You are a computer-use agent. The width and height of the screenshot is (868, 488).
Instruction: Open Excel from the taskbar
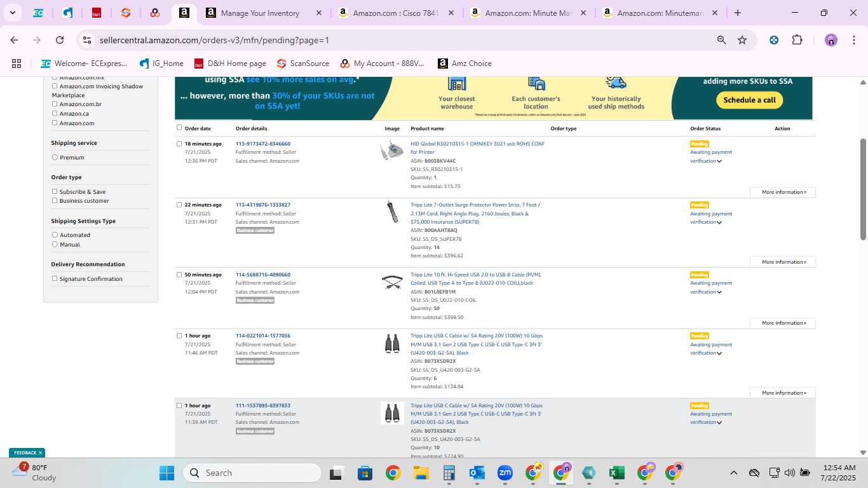(x=616, y=473)
